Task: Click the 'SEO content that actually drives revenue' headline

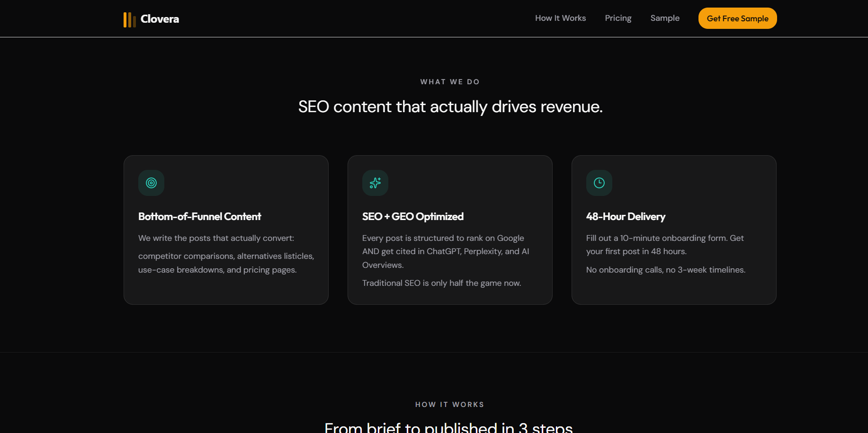Action: 450,106
